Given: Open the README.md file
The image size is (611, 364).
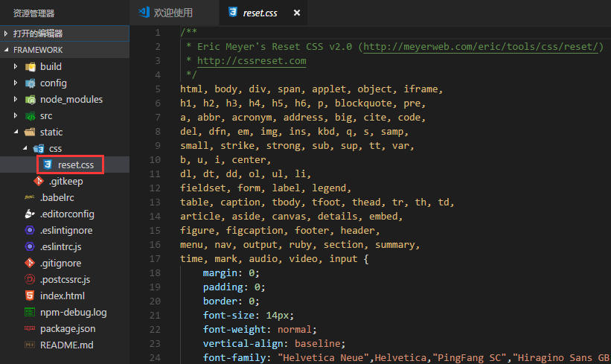Looking at the screenshot, I should coord(67,345).
